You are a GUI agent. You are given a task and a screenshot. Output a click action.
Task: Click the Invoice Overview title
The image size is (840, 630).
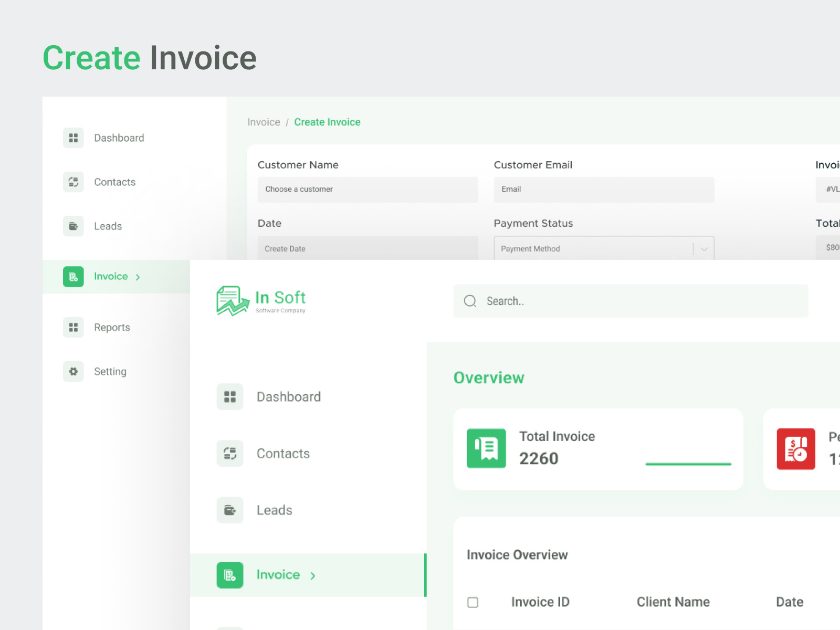517,555
